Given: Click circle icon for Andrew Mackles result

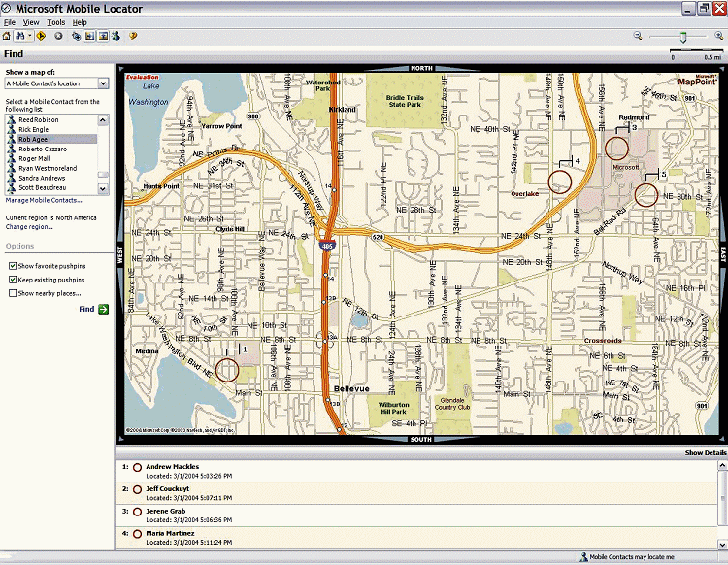Looking at the screenshot, I should [x=137, y=468].
